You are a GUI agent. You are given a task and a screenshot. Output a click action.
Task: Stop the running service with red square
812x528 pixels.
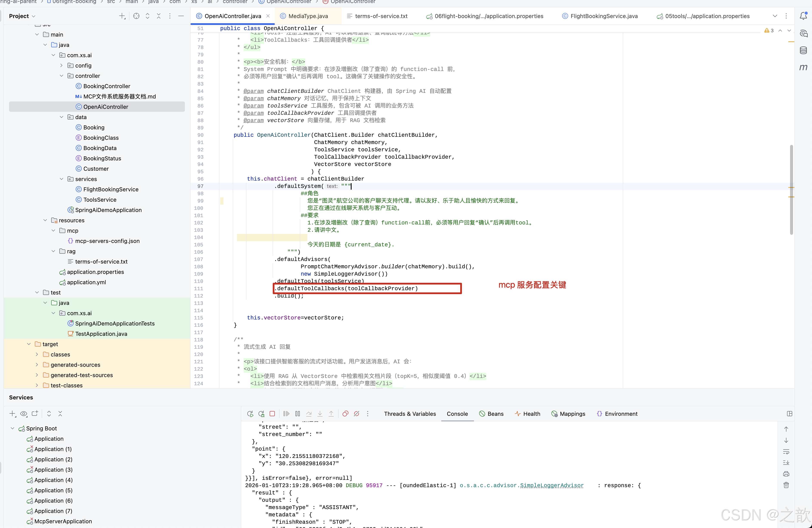272,414
